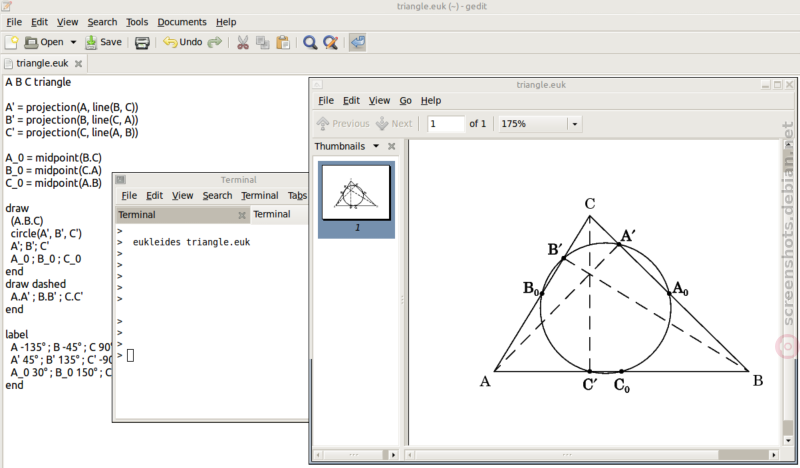This screenshot has height=468, width=800.
Task: Open document viewer View menu
Action: (x=379, y=101)
